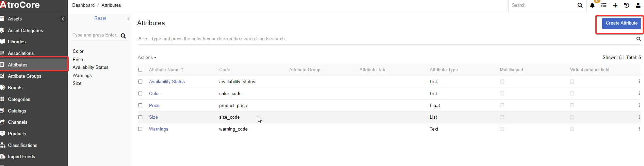The height and width of the screenshot is (166, 644).
Task: Open the user profile icon
Action: (x=638, y=5)
